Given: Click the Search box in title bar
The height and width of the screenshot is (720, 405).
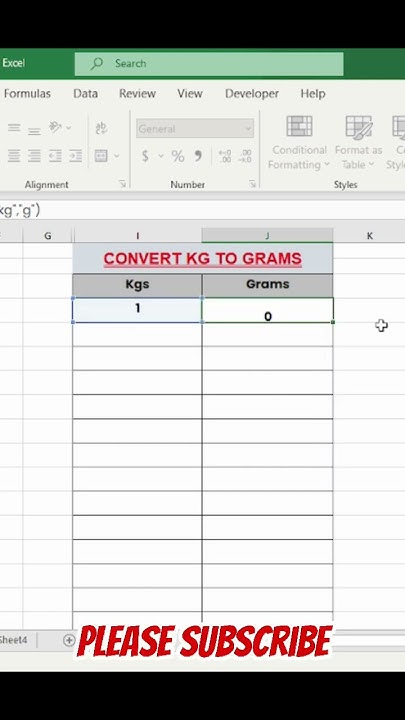Looking at the screenshot, I should 209,64.
